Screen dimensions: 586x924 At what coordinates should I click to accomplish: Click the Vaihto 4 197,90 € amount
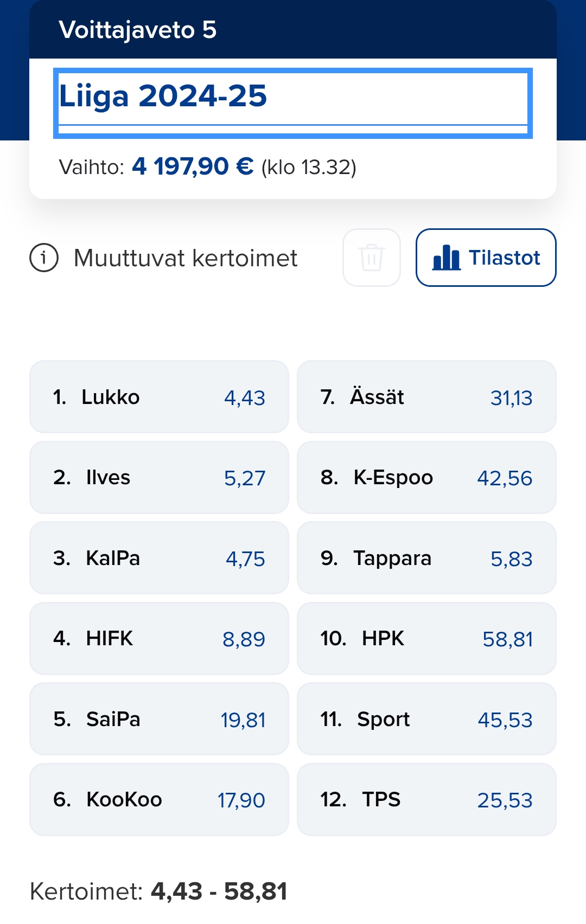pyautogui.click(x=193, y=166)
